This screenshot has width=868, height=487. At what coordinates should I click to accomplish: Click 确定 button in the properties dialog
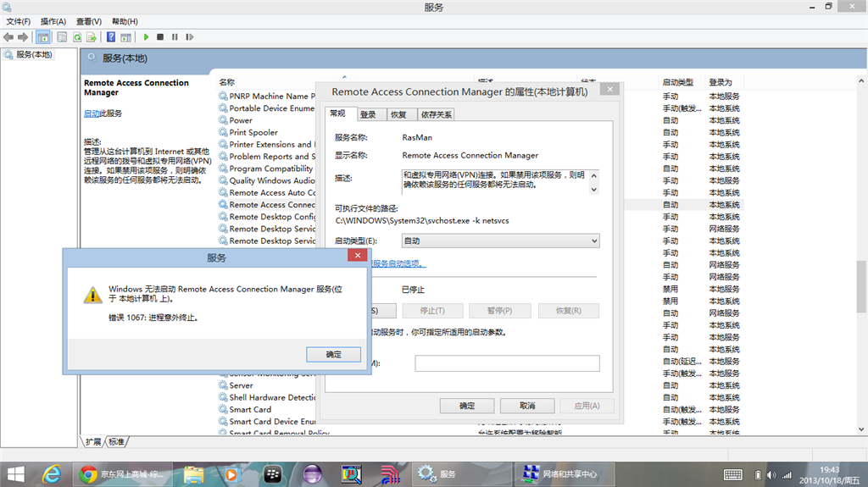pos(467,406)
